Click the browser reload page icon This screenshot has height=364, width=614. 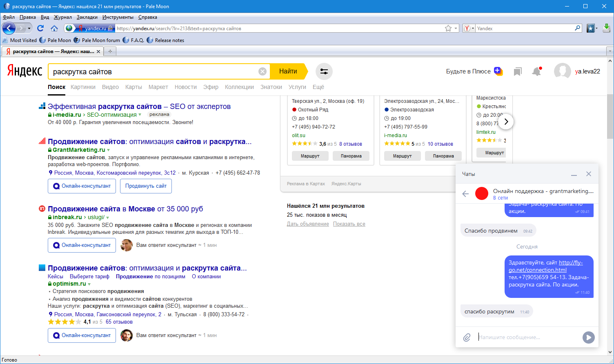[40, 28]
